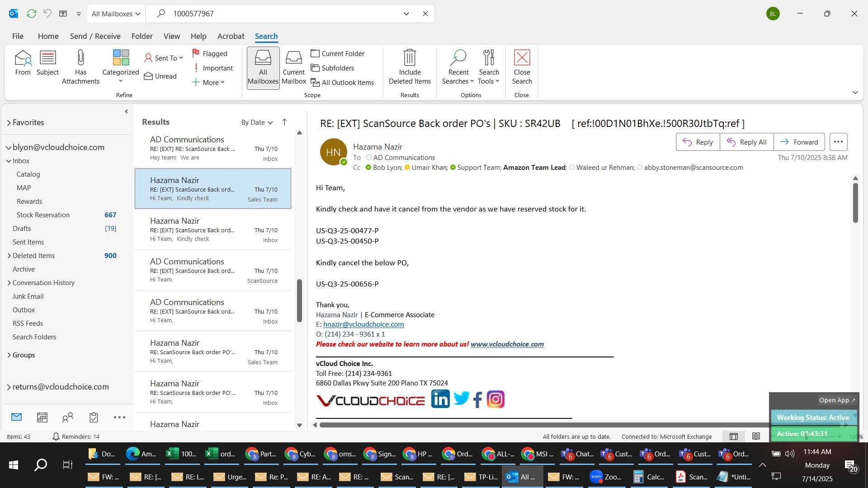
Task: Filter search by Subject
Action: 47,63
